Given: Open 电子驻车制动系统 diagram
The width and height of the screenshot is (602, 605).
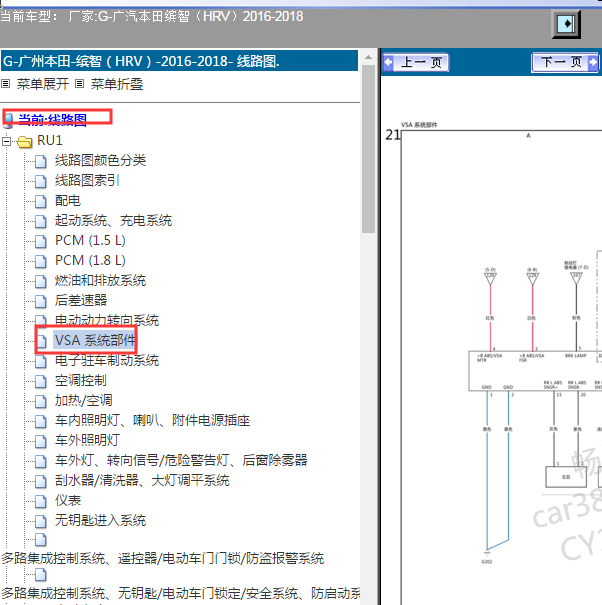Looking at the screenshot, I should [107, 360].
